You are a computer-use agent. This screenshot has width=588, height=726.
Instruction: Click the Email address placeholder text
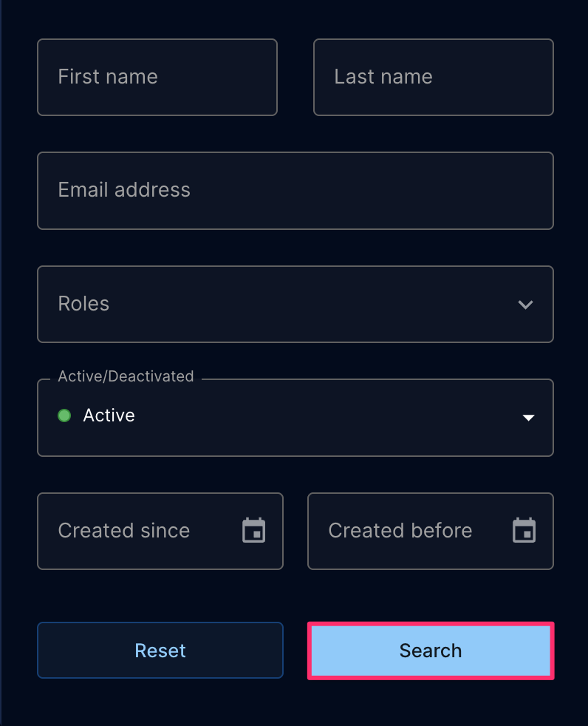click(x=124, y=190)
